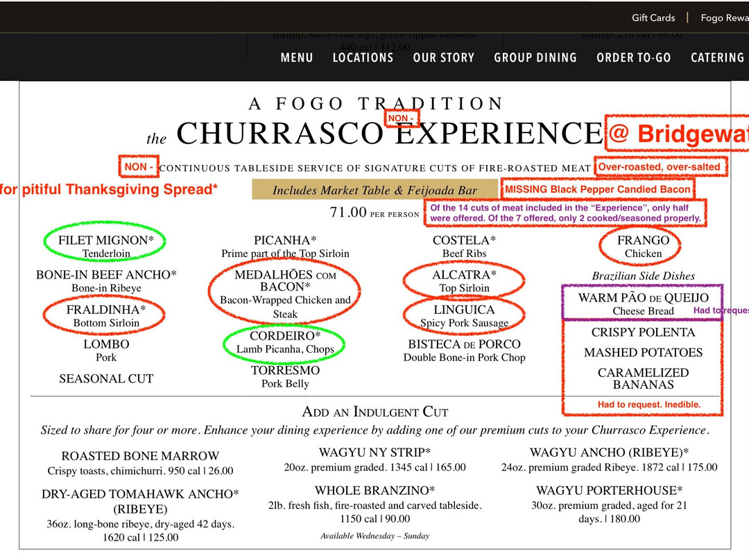Select the WAGYU NY STRIP menu entry

click(374, 460)
